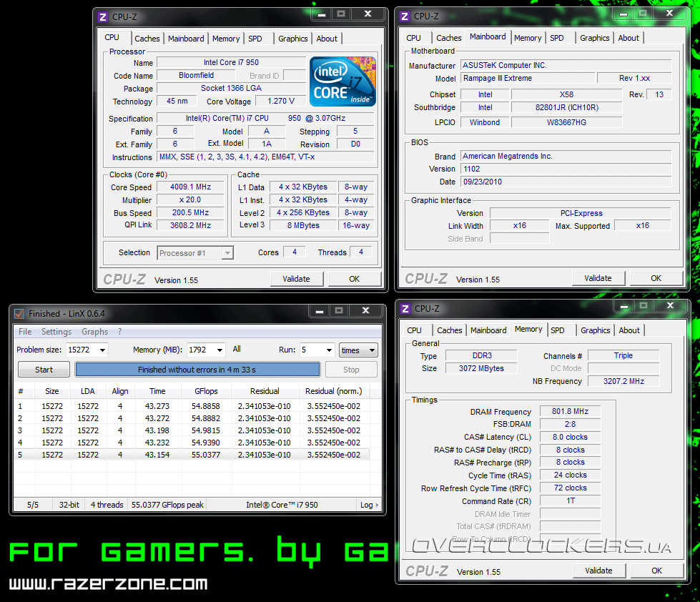Open SPD tab in CPU-Z Memory window

click(x=558, y=331)
